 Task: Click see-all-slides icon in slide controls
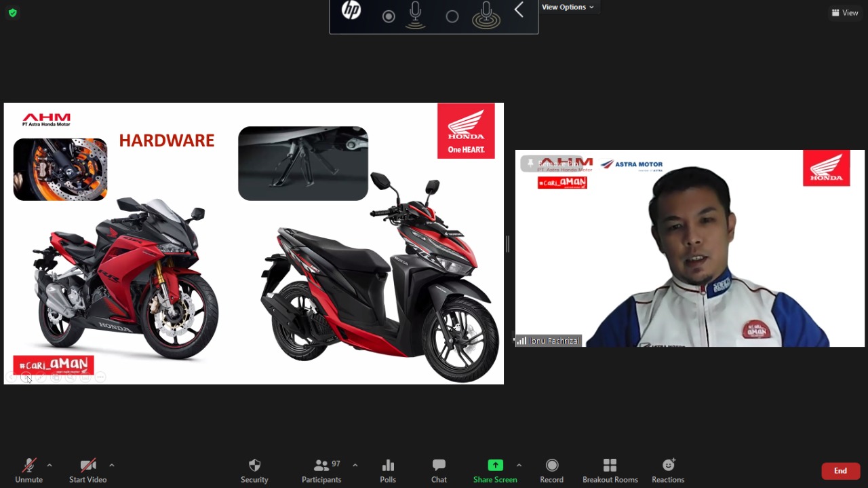coord(56,377)
